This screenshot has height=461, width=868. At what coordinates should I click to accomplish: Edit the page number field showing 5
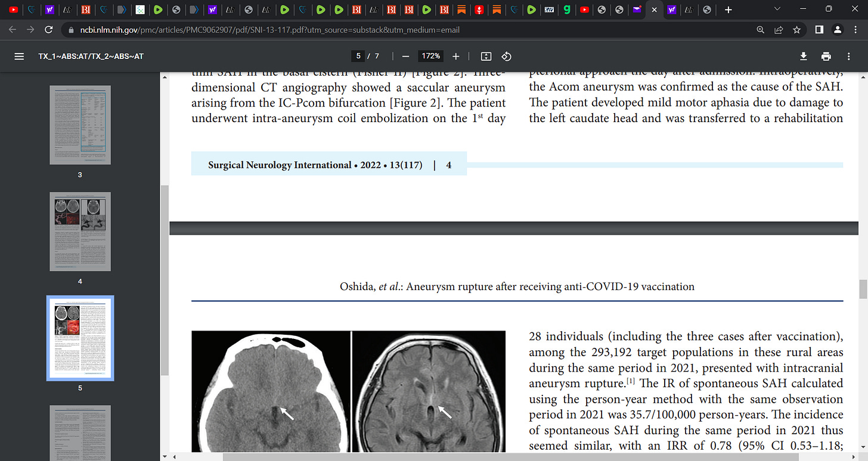pyautogui.click(x=359, y=56)
